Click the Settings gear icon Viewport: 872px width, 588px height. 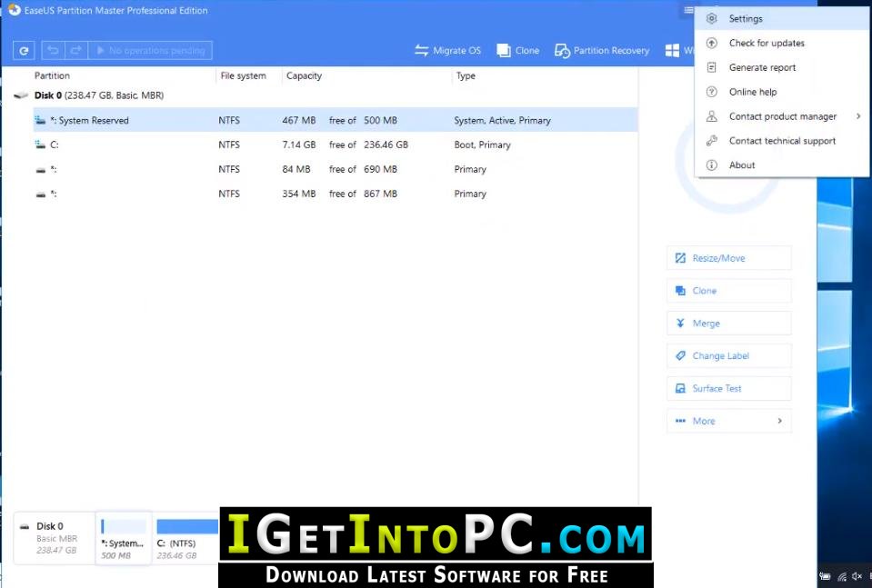coord(711,19)
